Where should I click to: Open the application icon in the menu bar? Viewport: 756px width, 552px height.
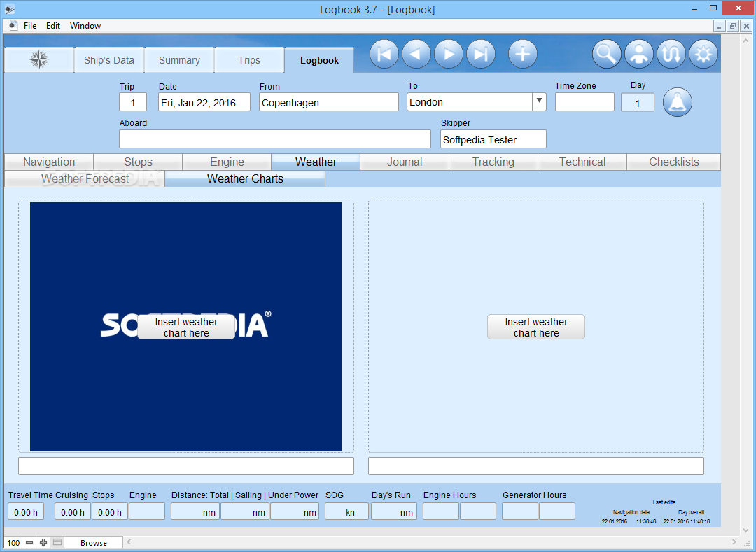click(13, 25)
